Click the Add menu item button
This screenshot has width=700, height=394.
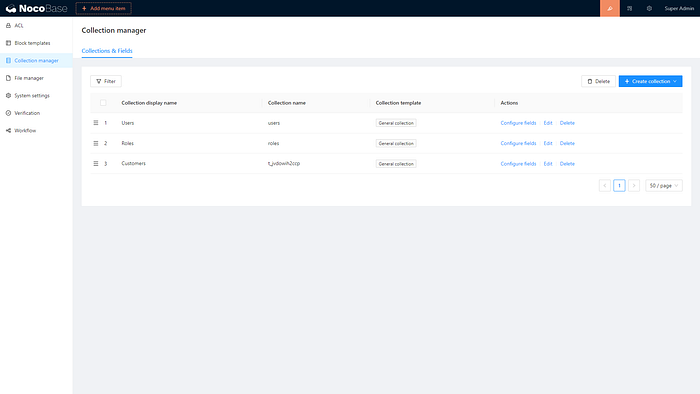pos(104,8)
